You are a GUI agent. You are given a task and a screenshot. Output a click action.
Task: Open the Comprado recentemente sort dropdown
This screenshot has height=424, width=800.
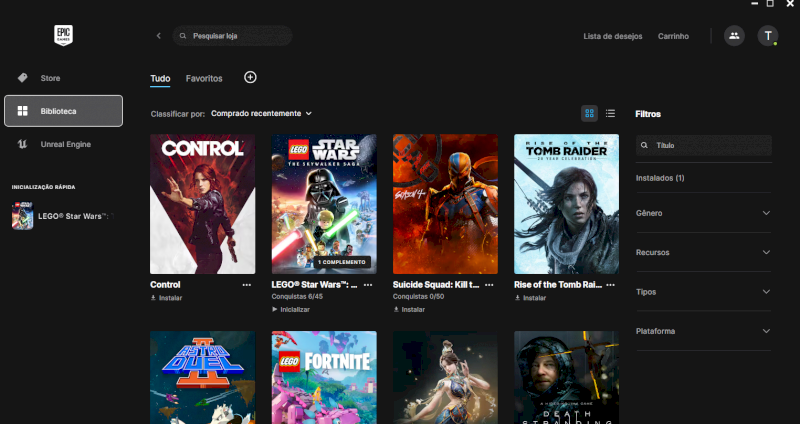(x=261, y=113)
